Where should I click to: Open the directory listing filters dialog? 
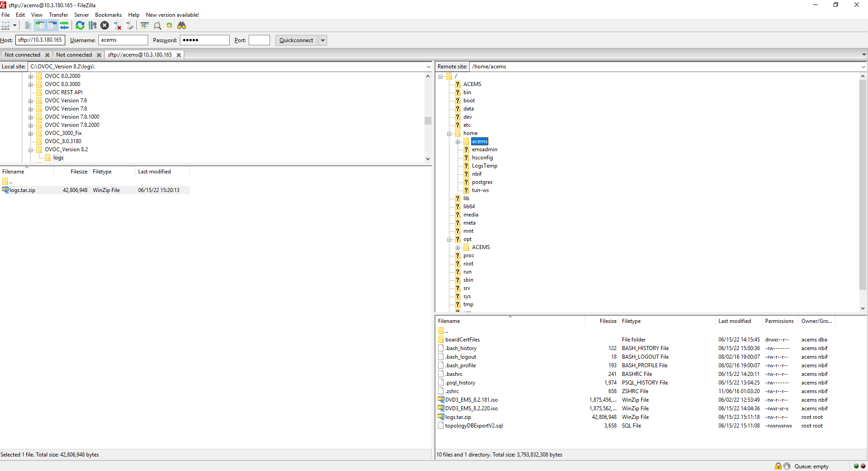coord(145,26)
